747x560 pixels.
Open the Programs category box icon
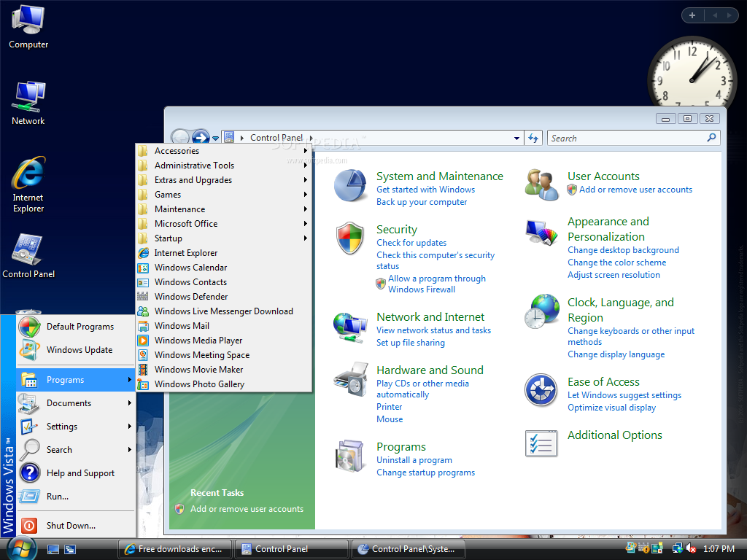pyautogui.click(x=350, y=456)
